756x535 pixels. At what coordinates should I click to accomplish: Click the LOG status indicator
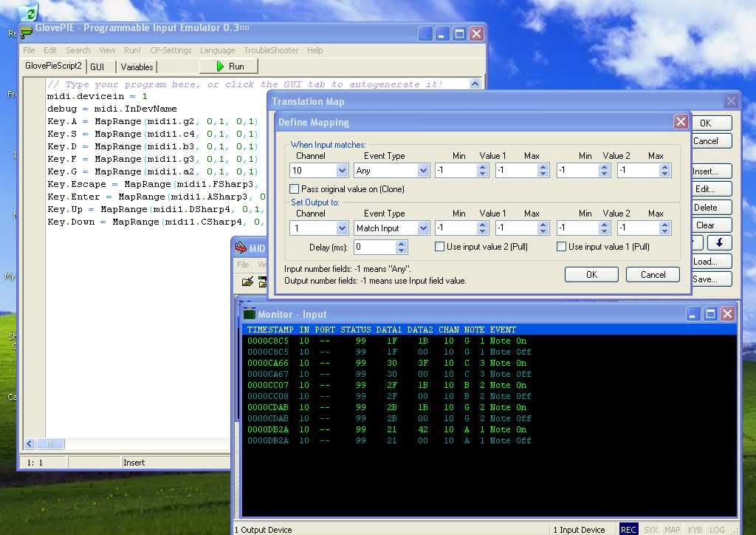pos(717,530)
